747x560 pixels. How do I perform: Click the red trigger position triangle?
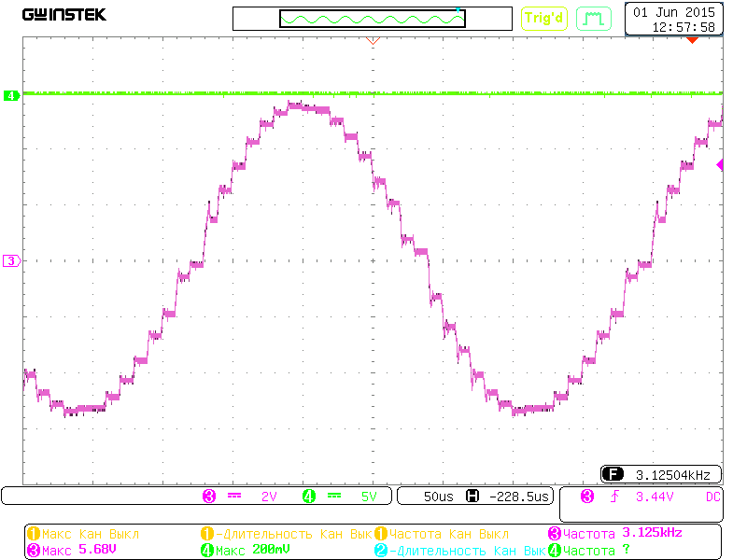click(692, 40)
